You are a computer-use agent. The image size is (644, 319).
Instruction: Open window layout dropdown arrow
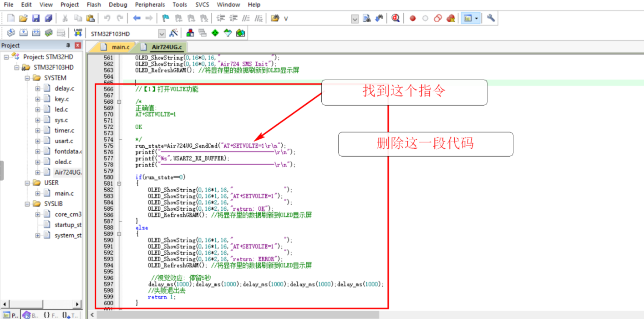tap(477, 18)
